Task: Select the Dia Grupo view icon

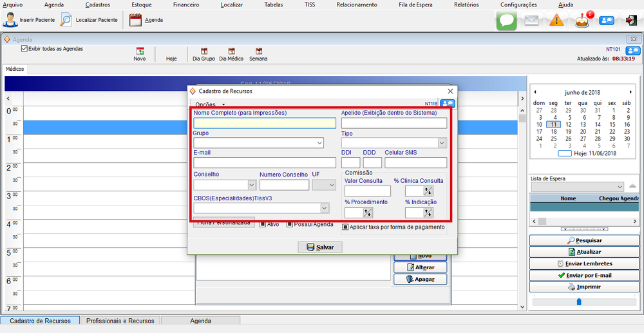Action: point(204,52)
